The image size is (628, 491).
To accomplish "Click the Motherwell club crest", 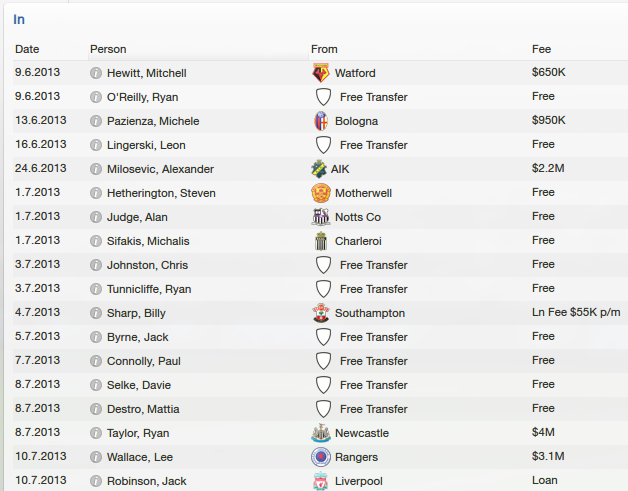I will coord(321,193).
